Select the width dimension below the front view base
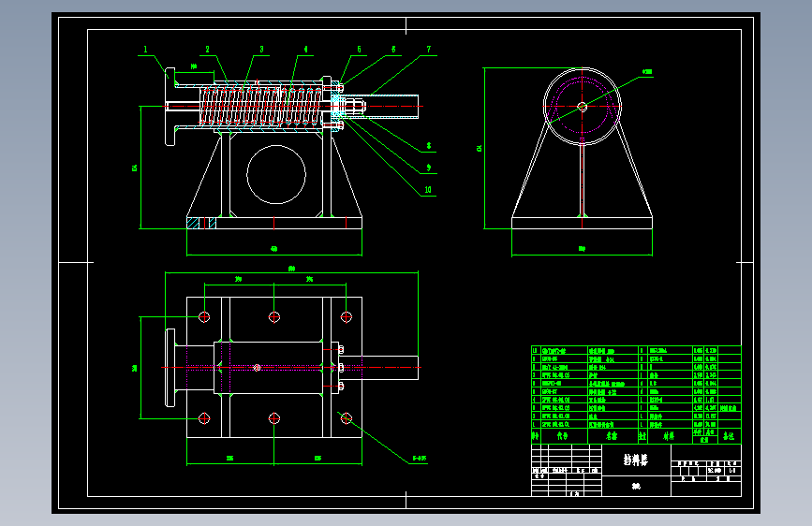 274,249
